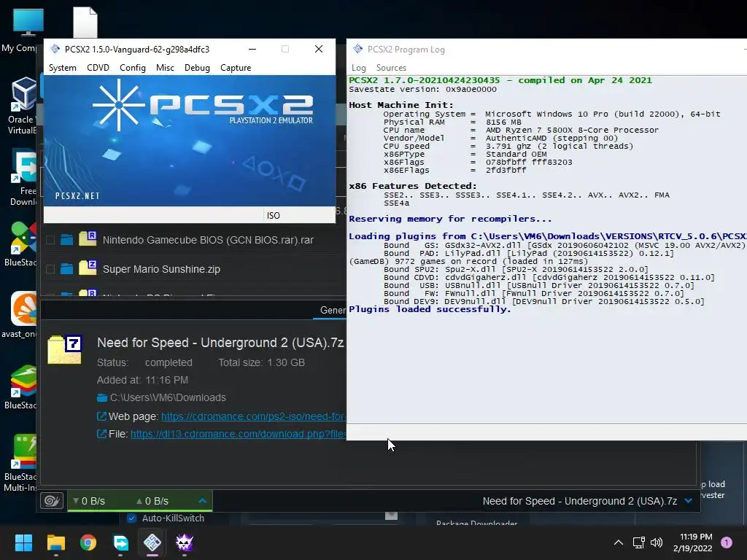Open the cdromance Web page link

[x=253, y=416]
